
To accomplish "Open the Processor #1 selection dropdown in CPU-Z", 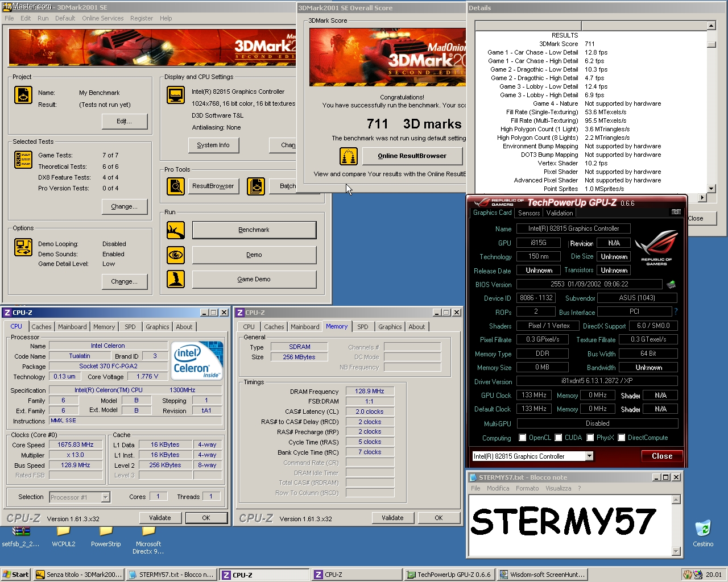I will pyautogui.click(x=105, y=497).
